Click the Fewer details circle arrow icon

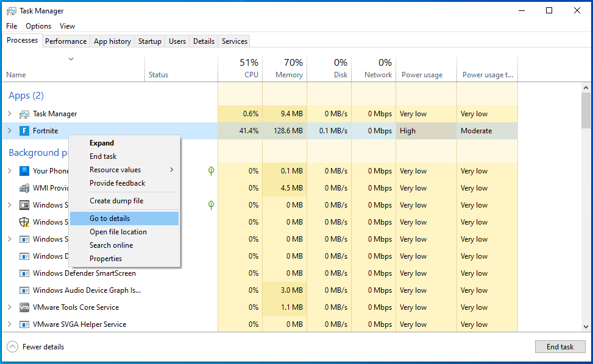12,346
